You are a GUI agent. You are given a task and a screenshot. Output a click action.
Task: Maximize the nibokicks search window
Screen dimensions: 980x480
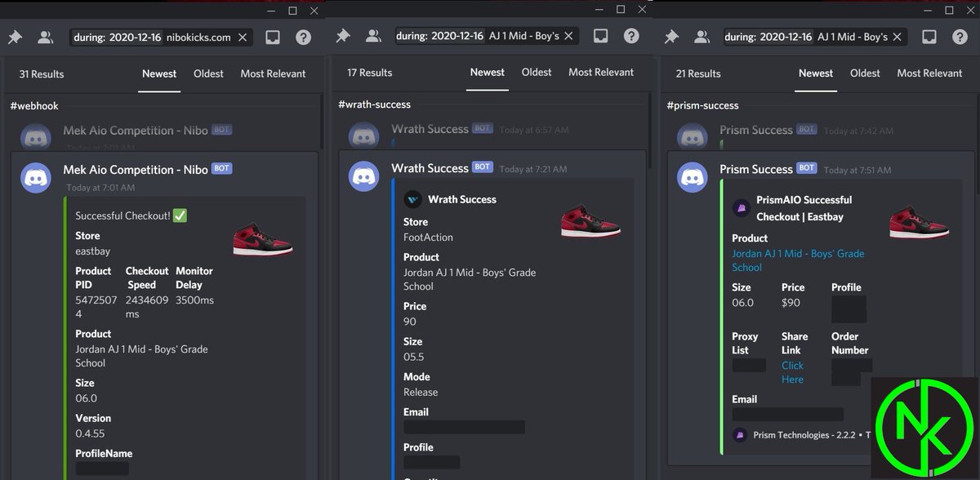[x=292, y=11]
